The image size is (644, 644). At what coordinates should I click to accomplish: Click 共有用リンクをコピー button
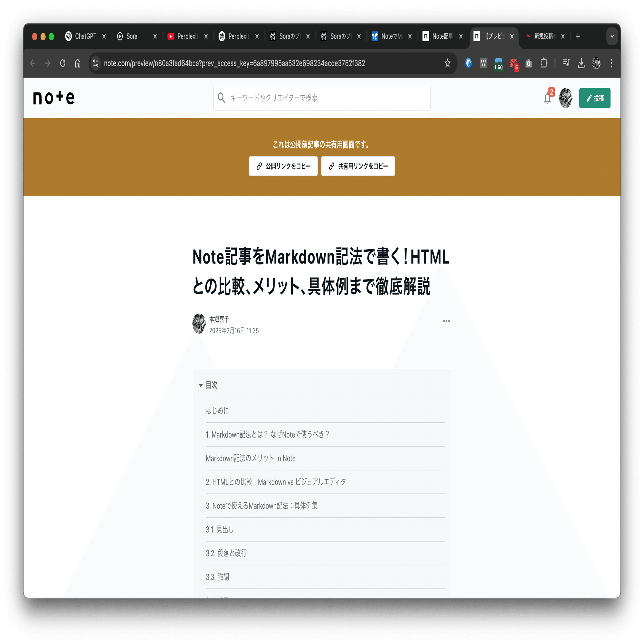click(358, 166)
